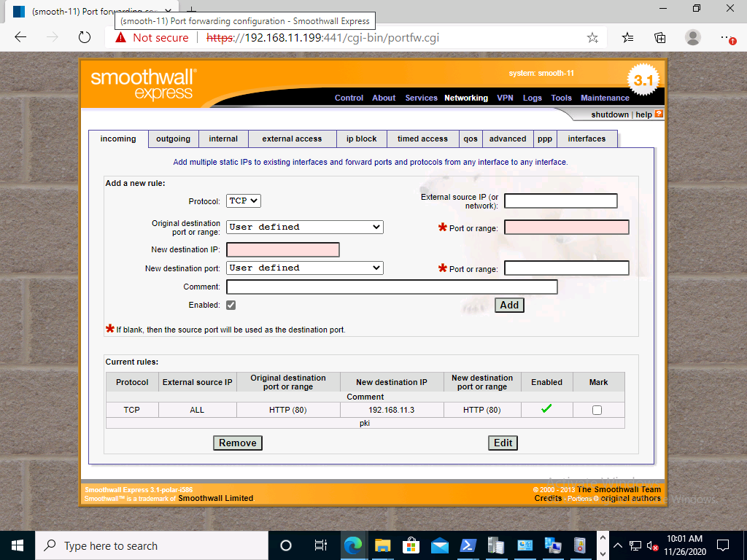Open Mail app from taskbar
The image size is (747, 560).
click(439, 545)
